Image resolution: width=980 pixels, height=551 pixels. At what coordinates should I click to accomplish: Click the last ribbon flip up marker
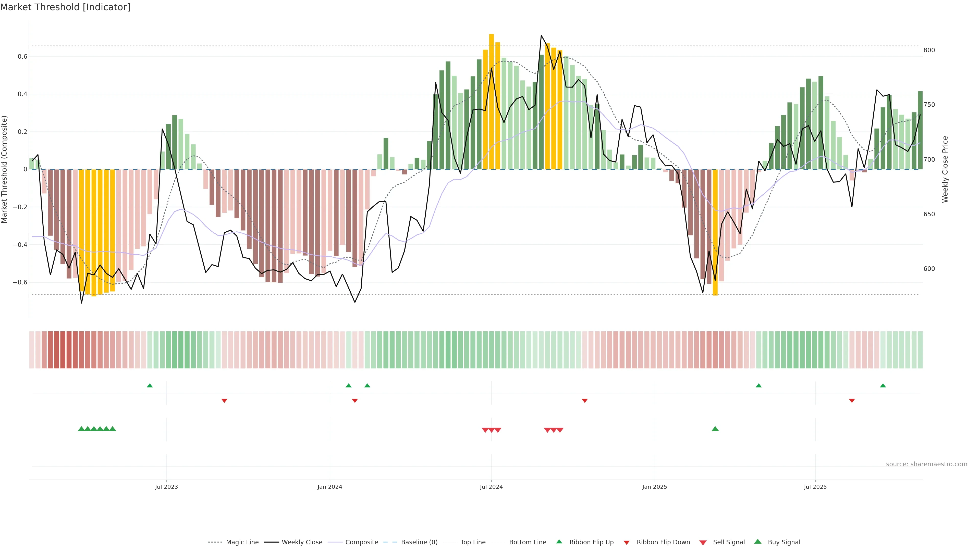tap(883, 386)
